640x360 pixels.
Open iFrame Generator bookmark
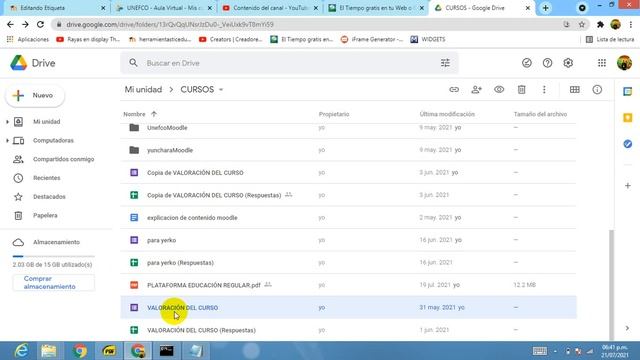coord(372,39)
